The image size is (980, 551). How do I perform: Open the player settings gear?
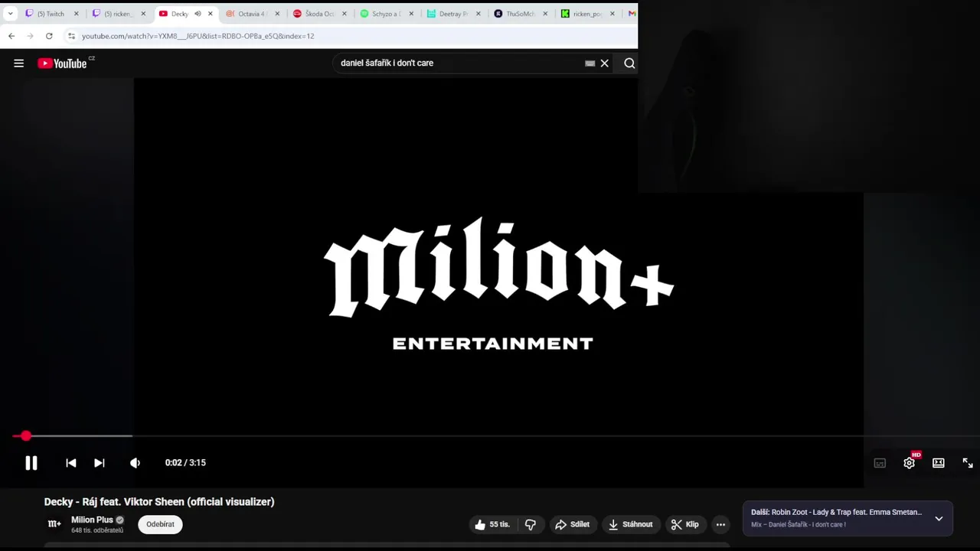(x=909, y=463)
